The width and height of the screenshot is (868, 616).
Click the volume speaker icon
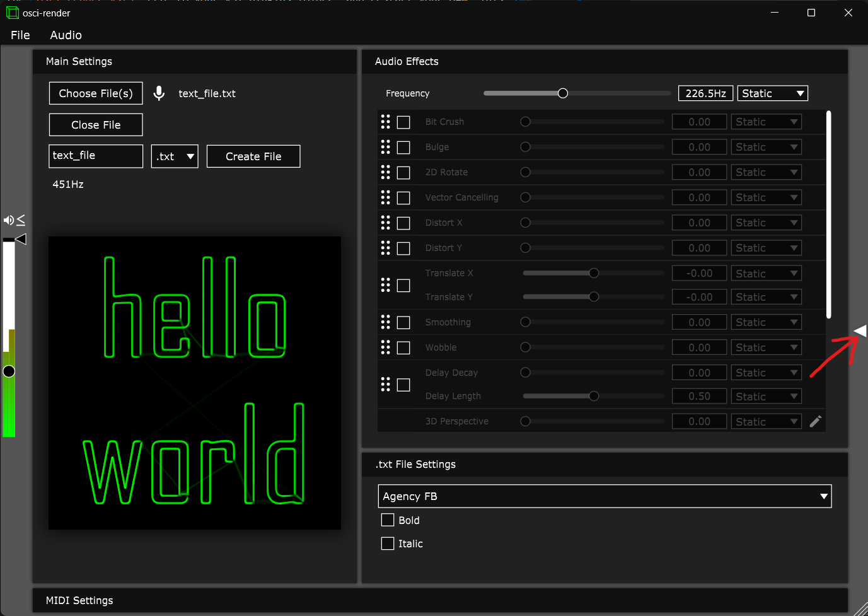(x=8, y=220)
